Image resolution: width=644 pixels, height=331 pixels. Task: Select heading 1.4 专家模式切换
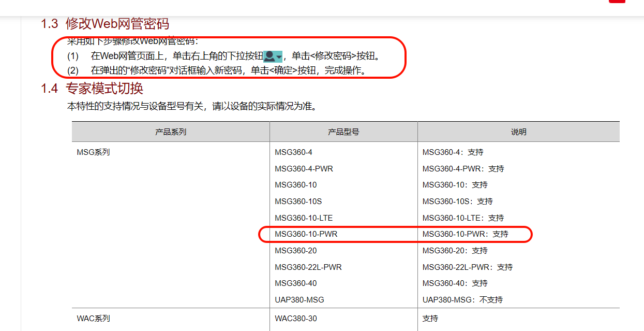pyautogui.click(x=92, y=89)
